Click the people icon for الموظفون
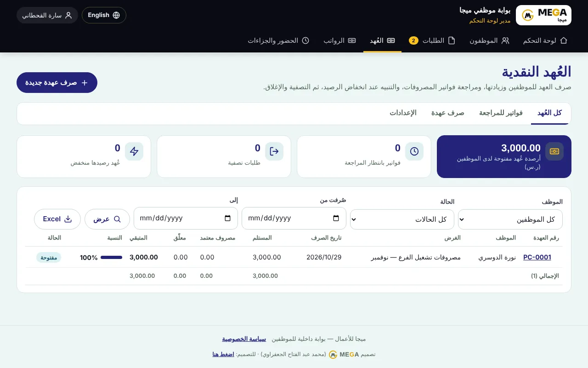Viewport: 588px width, 368px height. point(505,40)
